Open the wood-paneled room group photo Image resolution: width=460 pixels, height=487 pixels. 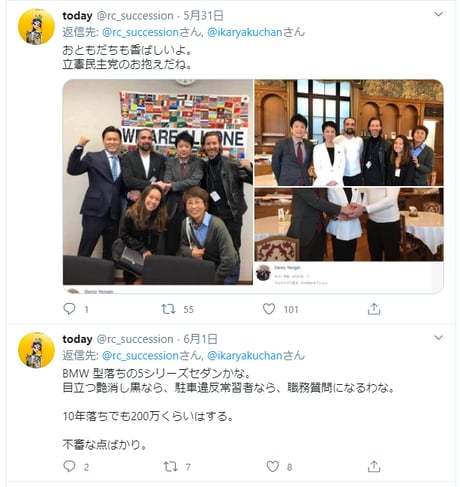point(349,133)
